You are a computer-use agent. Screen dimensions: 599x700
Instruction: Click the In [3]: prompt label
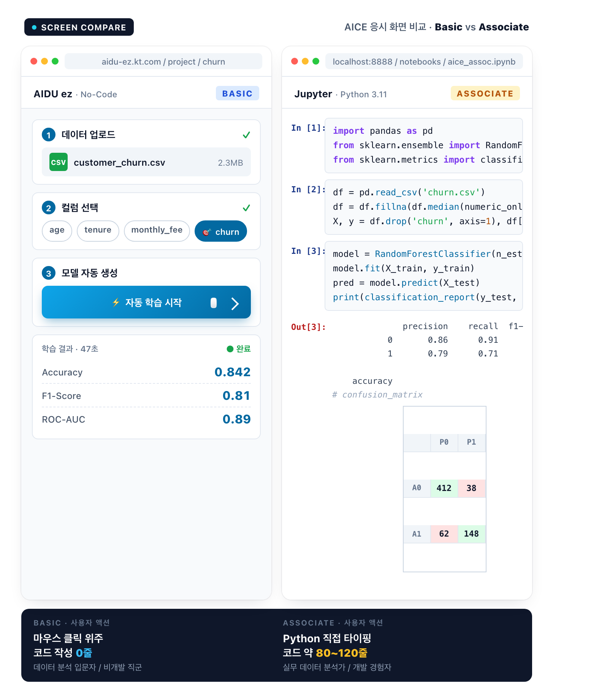(308, 251)
